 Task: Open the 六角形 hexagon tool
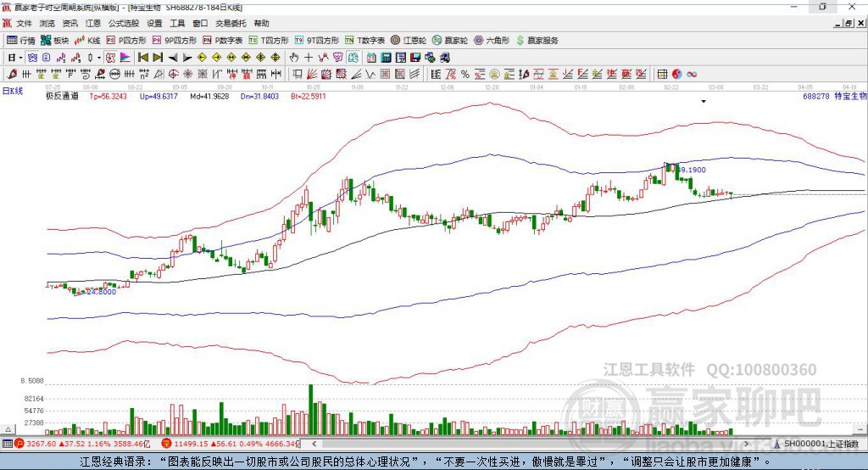(x=492, y=41)
